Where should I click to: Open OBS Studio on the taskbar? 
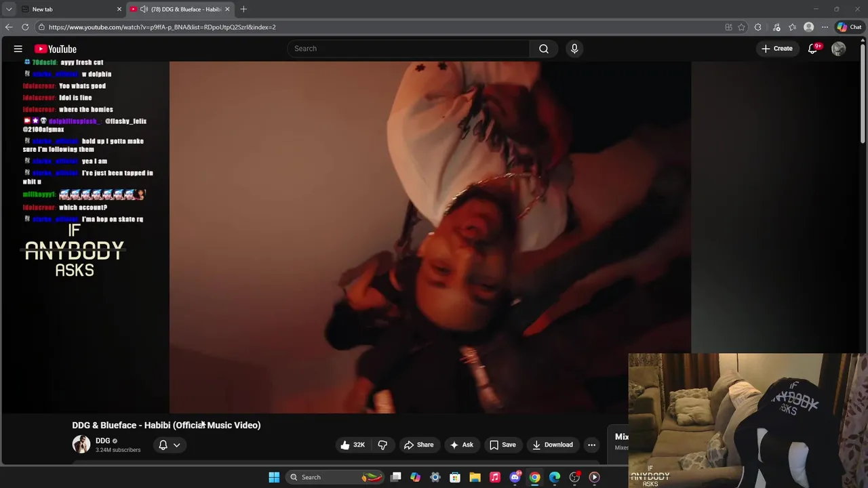pos(574,477)
